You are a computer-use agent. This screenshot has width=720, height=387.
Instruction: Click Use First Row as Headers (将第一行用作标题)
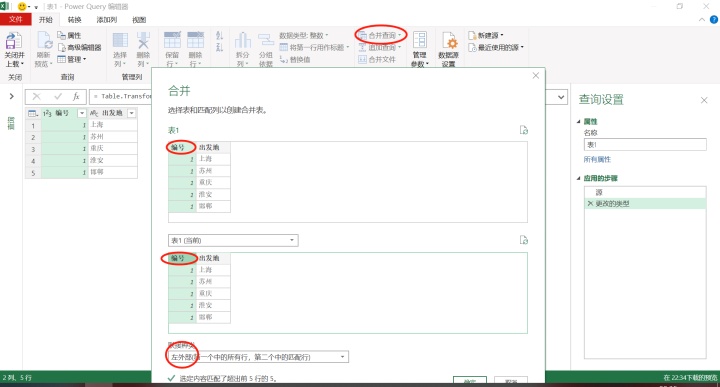(315, 47)
